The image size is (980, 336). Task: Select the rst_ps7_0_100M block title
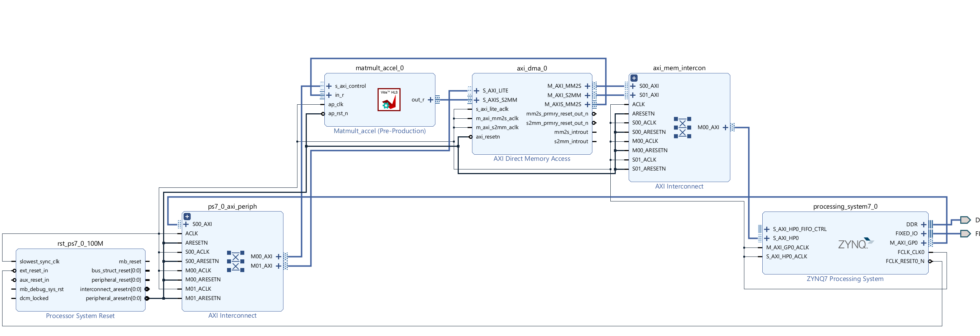[x=80, y=244]
